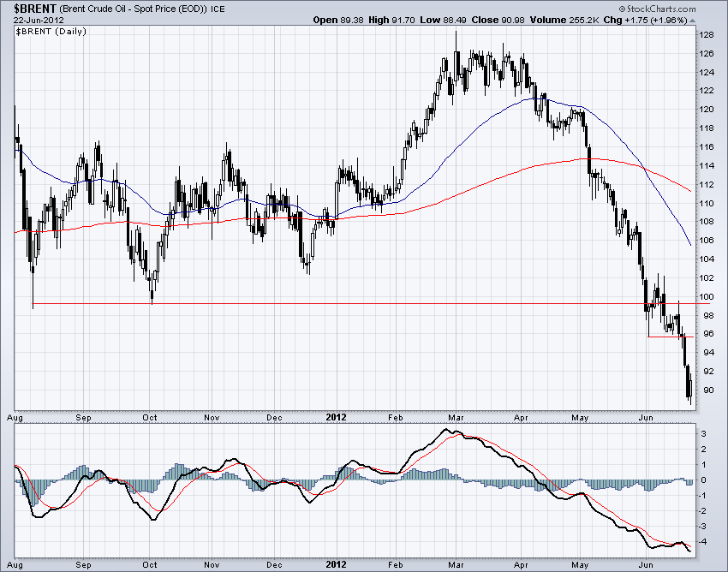This screenshot has height=572, width=728.
Task: Click the 112 price axis label
Action: pyautogui.click(x=707, y=184)
